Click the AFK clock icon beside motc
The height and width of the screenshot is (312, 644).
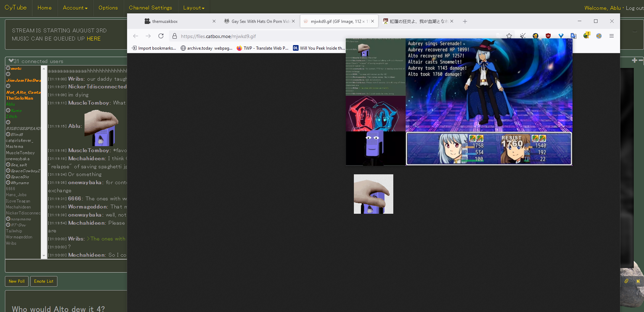[8, 68]
